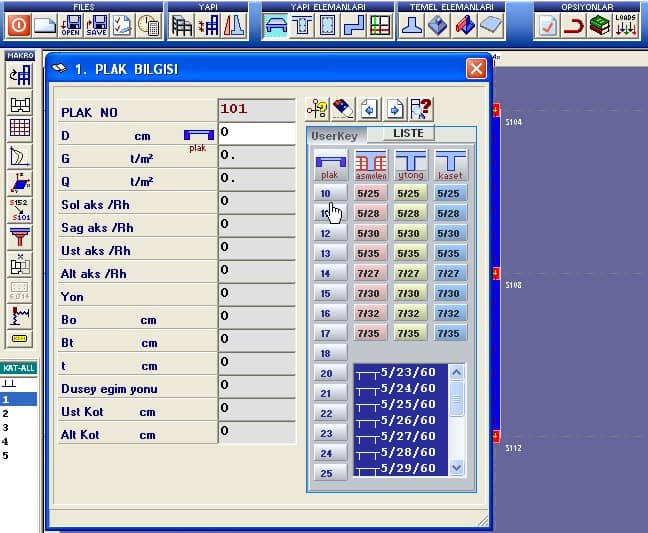Click the pink 5/30 asmolen button
The height and width of the screenshot is (533, 648).
click(369, 233)
